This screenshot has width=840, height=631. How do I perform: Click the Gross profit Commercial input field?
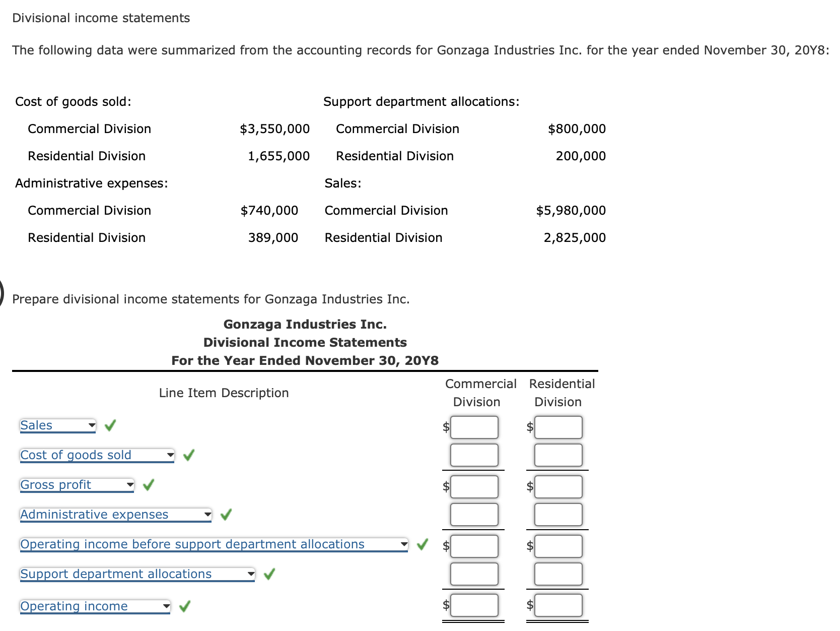(474, 486)
